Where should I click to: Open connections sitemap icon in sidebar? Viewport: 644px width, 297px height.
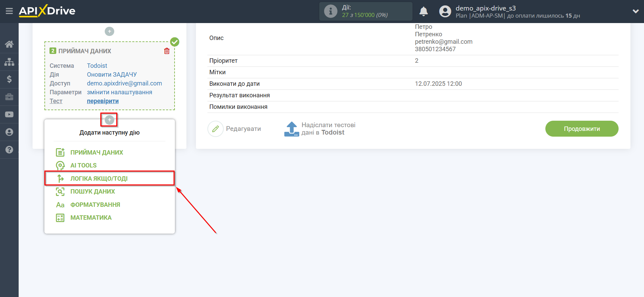(9, 62)
